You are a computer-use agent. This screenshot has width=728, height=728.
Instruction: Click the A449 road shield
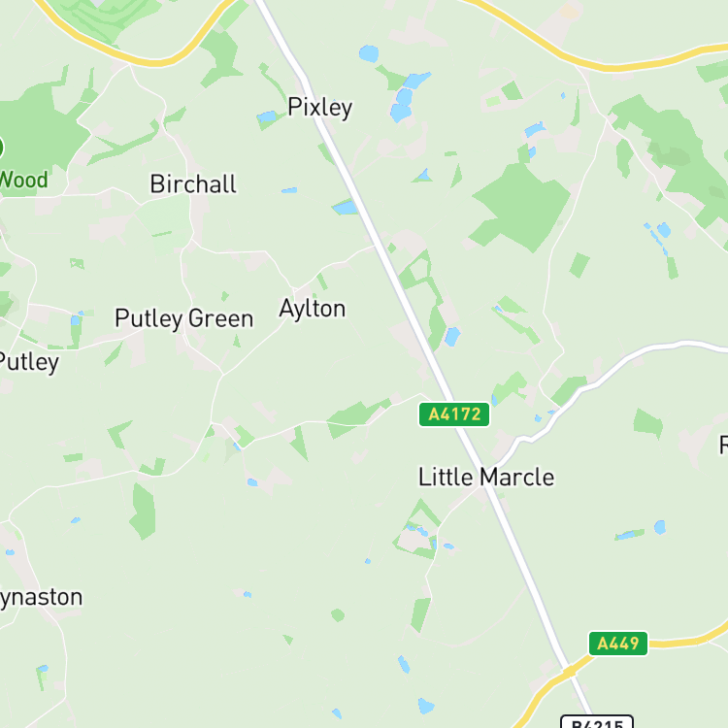point(618,643)
